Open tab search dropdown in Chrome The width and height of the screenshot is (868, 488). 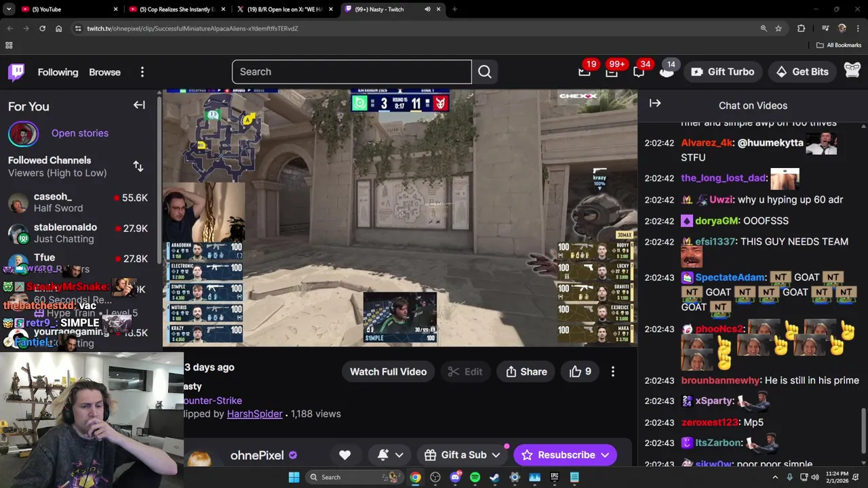click(x=9, y=9)
